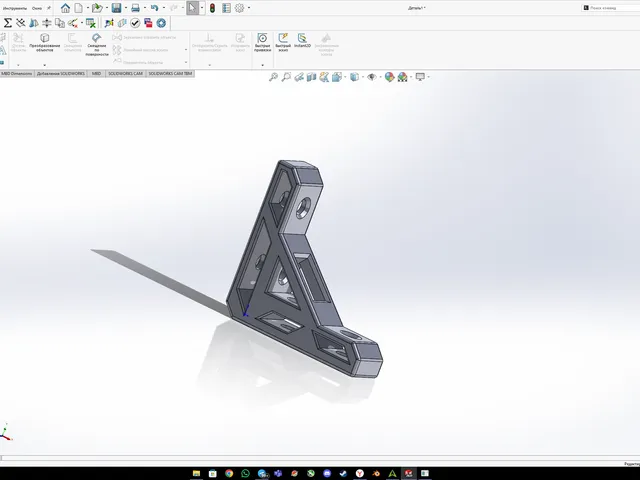Click the Sigma equations icon
This screenshot has width=640, height=480.
click(7, 23)
